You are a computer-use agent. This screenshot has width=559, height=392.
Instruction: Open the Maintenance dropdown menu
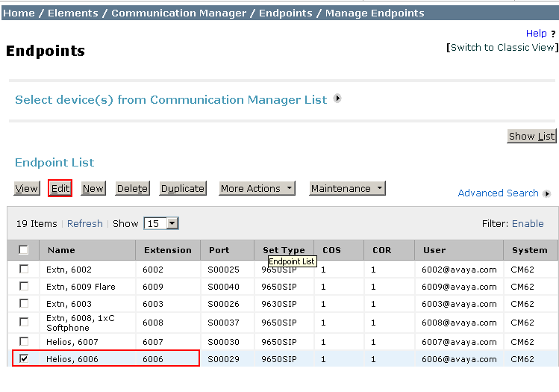pyautogui.click(x=347, y=189)
